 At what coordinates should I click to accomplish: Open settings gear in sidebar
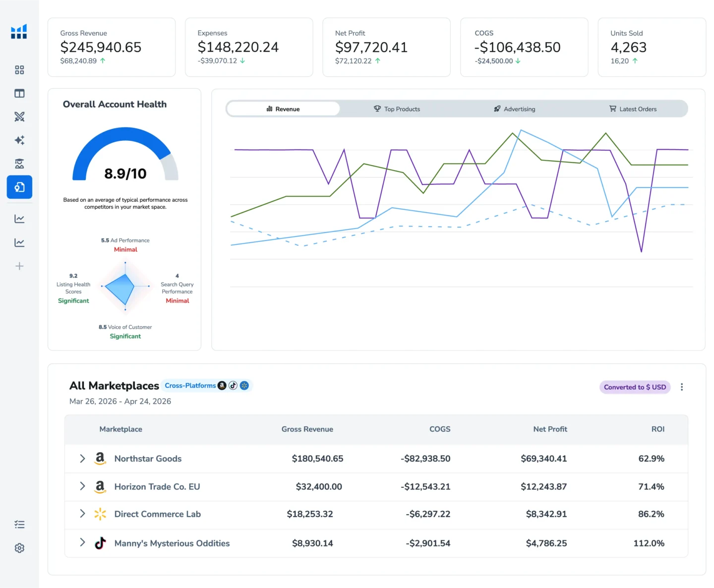(19, 548)
